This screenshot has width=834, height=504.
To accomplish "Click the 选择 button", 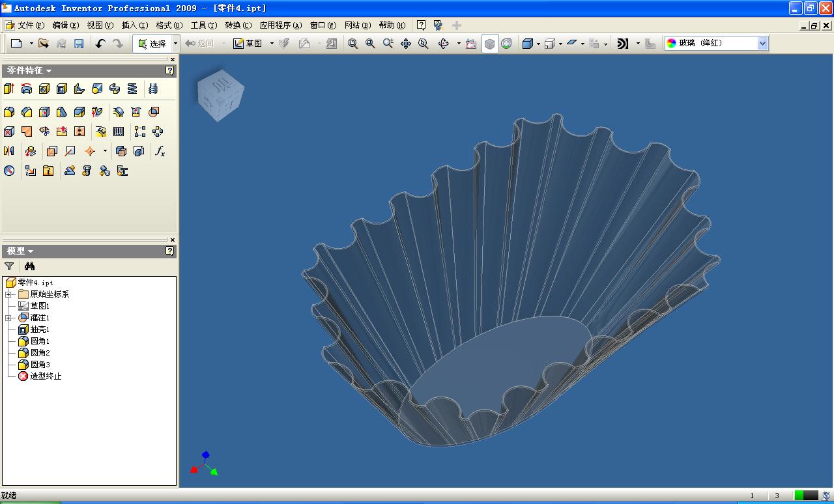I will (x=152, y=44).
